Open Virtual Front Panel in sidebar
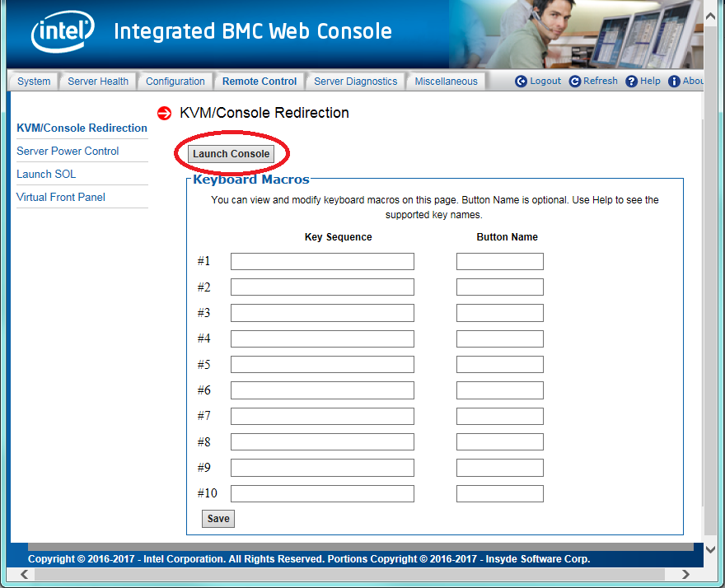Screen dimensions: 725x588 pos(61,198)
